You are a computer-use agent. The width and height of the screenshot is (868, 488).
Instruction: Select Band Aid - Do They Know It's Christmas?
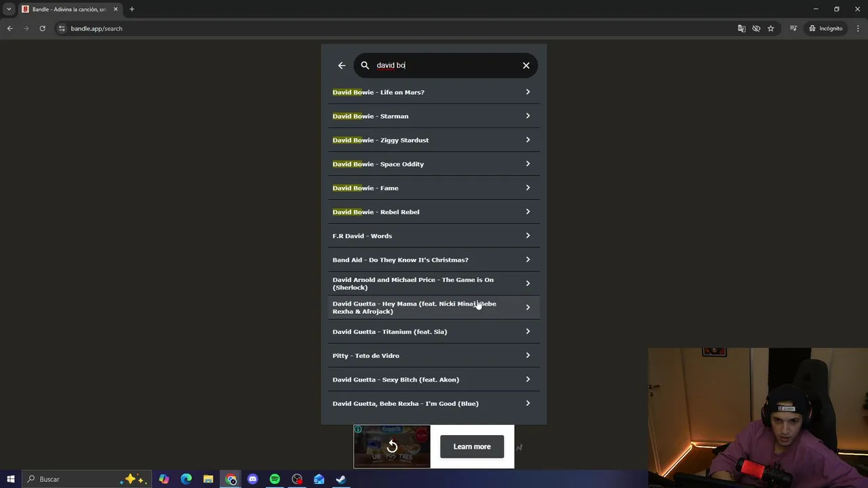click(434, 260)
